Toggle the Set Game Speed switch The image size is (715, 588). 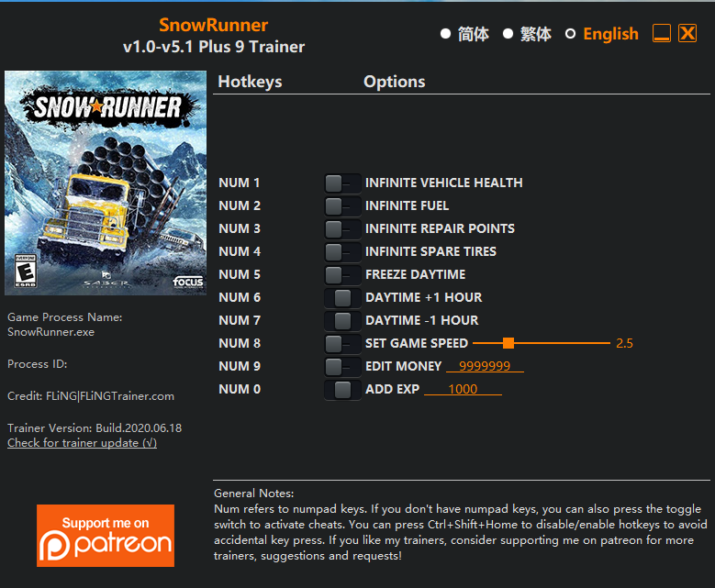tap(342, 343)
